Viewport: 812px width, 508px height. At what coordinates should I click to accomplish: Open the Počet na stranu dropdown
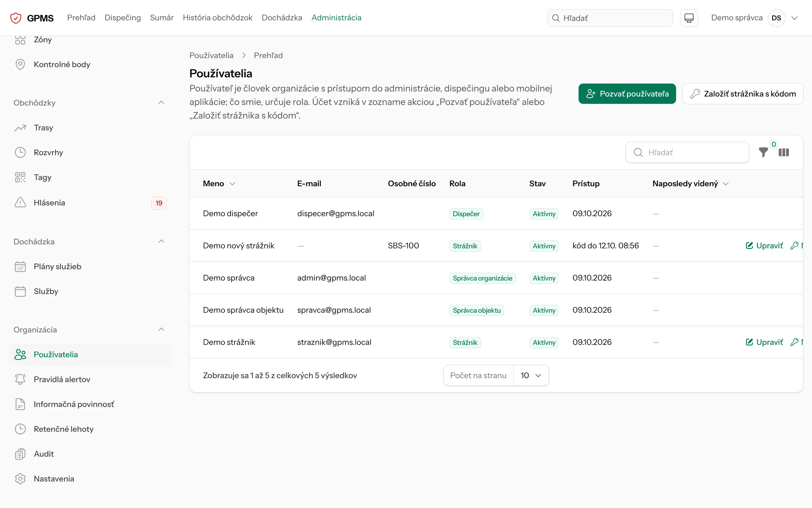(x=531, y=375)
